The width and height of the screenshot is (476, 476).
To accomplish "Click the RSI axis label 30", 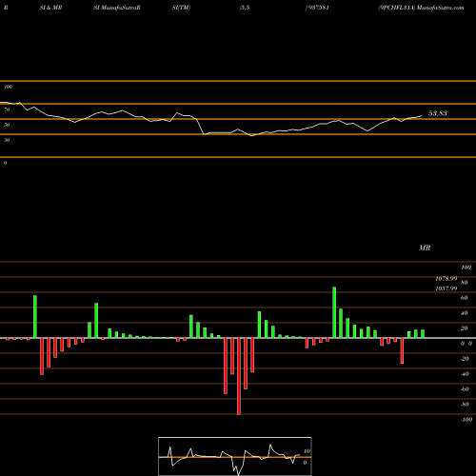I will click(7, 140).
